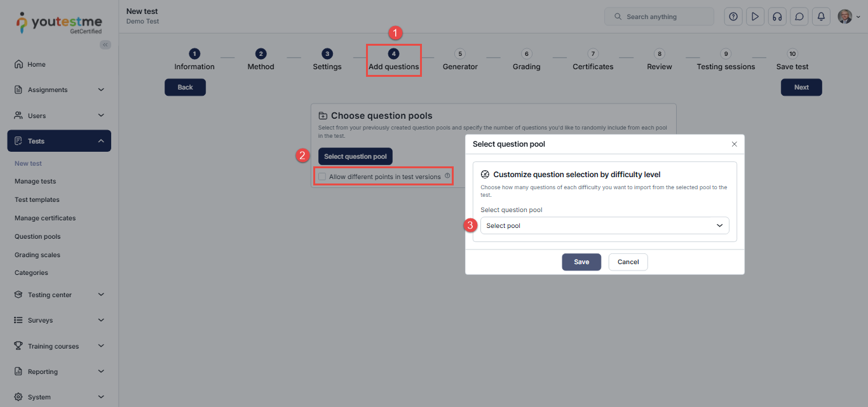Click the Tests document icon
Viewport: 868px width, 407px height.
(x=18, y=141)
